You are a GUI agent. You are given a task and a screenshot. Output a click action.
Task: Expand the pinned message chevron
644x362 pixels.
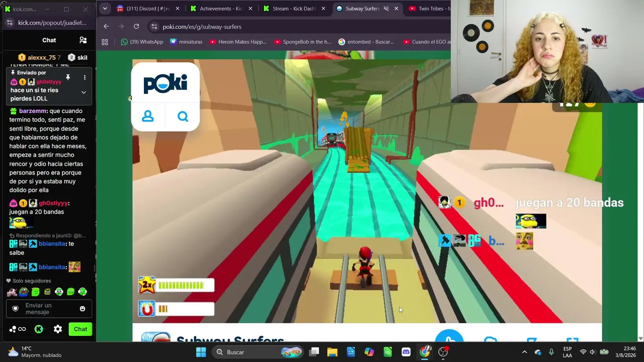click(x=84, y=93)
